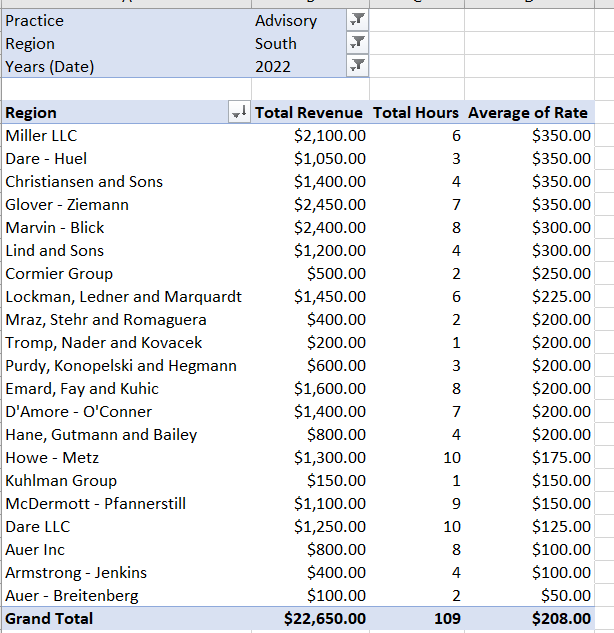This screenshot has width=614, height=633.
Task: Click the Miller LLC row label
Action: [x=41, y=136]
